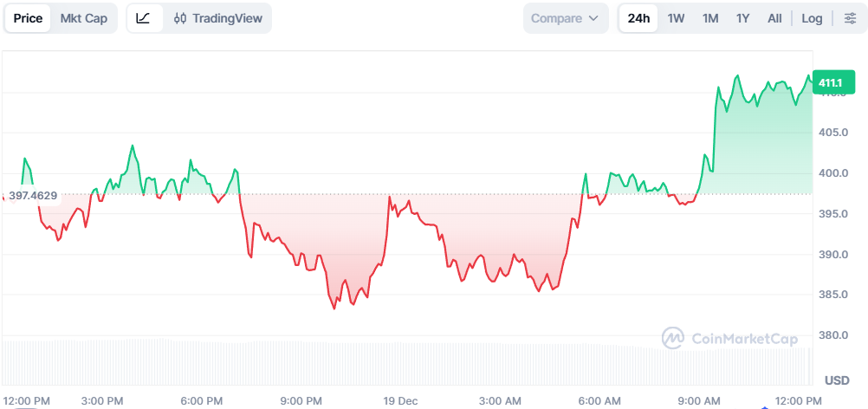868x409 pixels.
Task: Switch to line chart view icon
Action: [144, 18]
